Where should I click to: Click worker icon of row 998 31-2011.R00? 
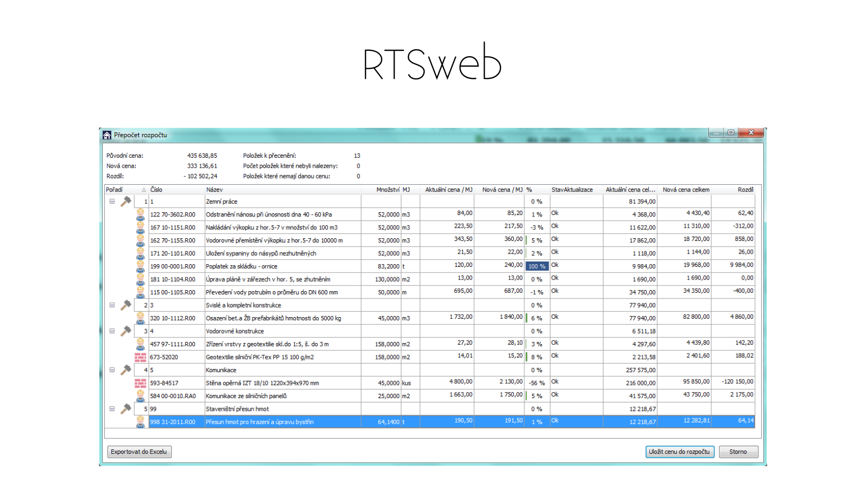pyautogui.click(x=140, y=421)
